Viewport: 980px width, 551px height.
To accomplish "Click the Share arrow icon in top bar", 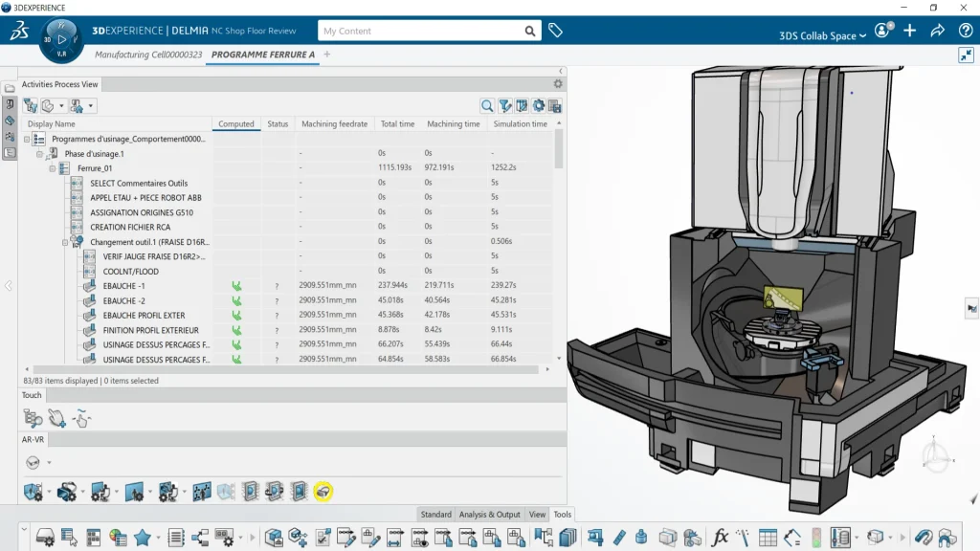I will 938,31.
